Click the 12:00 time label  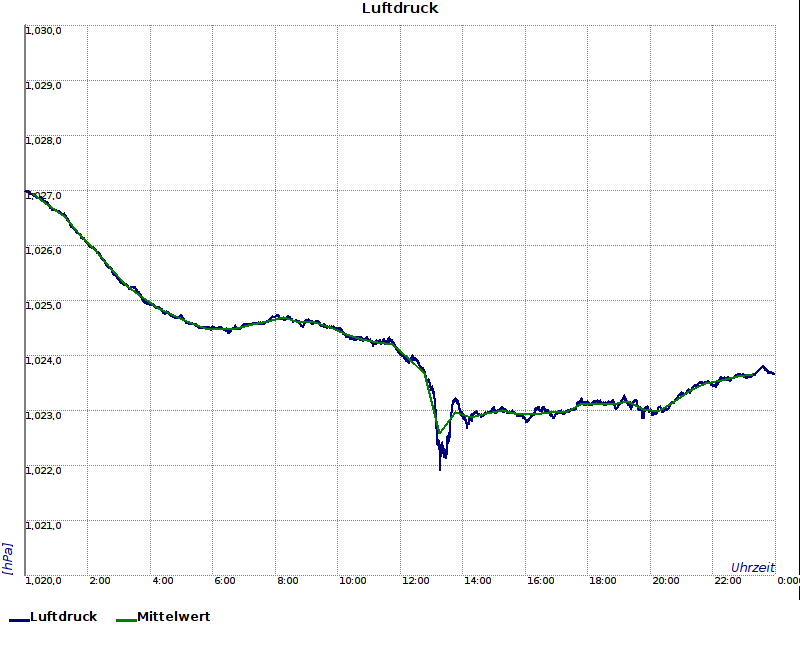point(415,581)
